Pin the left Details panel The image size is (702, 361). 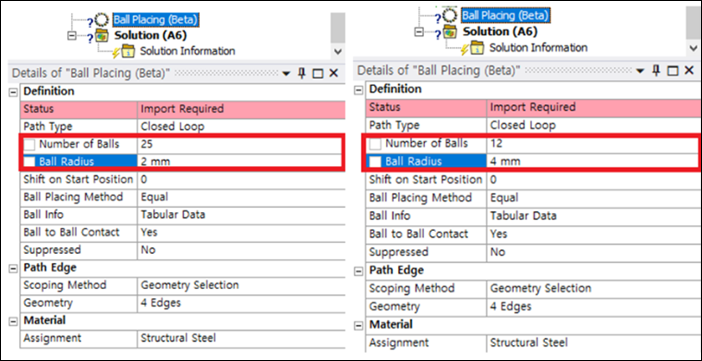click(302, 73)
